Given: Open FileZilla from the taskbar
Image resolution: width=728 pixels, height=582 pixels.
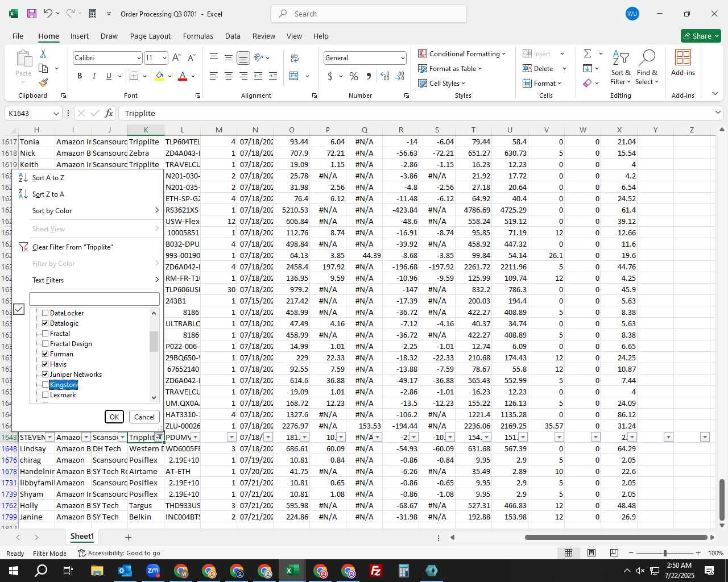Looking at the screenshot, I should (376, 571).
